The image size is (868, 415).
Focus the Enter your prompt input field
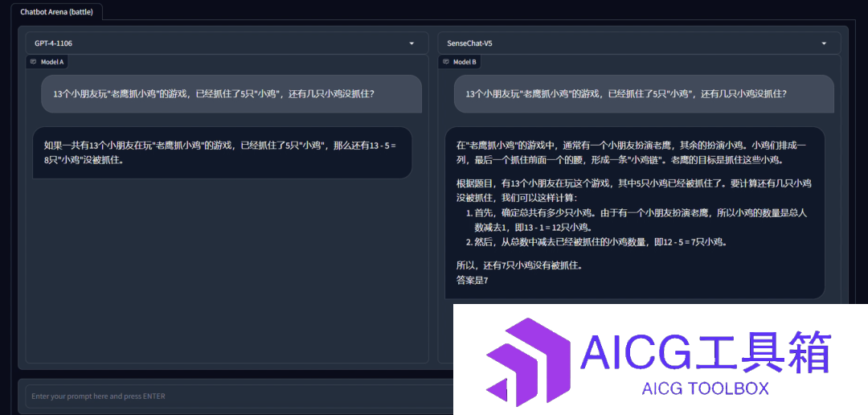[x=240, y=397]
